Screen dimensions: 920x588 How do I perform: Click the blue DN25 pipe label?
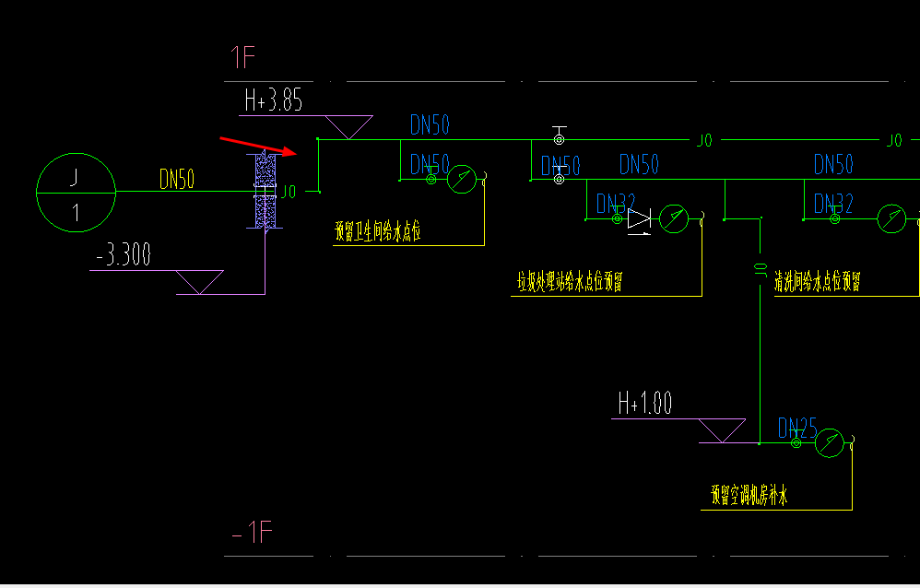point(797,428)
